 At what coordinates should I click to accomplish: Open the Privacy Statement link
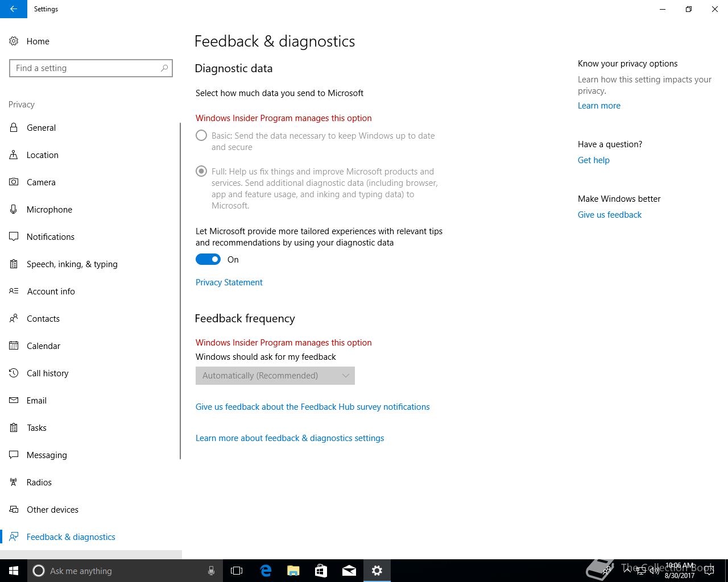tap(229, 282)
